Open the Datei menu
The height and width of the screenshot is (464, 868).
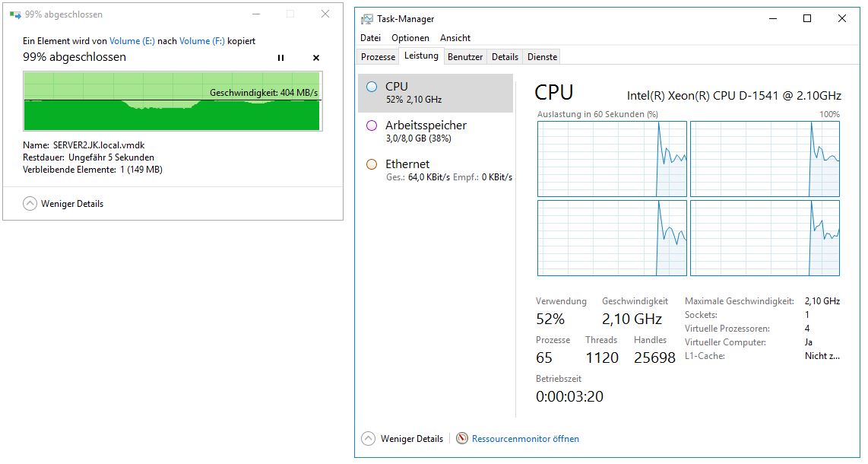point(370,37)
